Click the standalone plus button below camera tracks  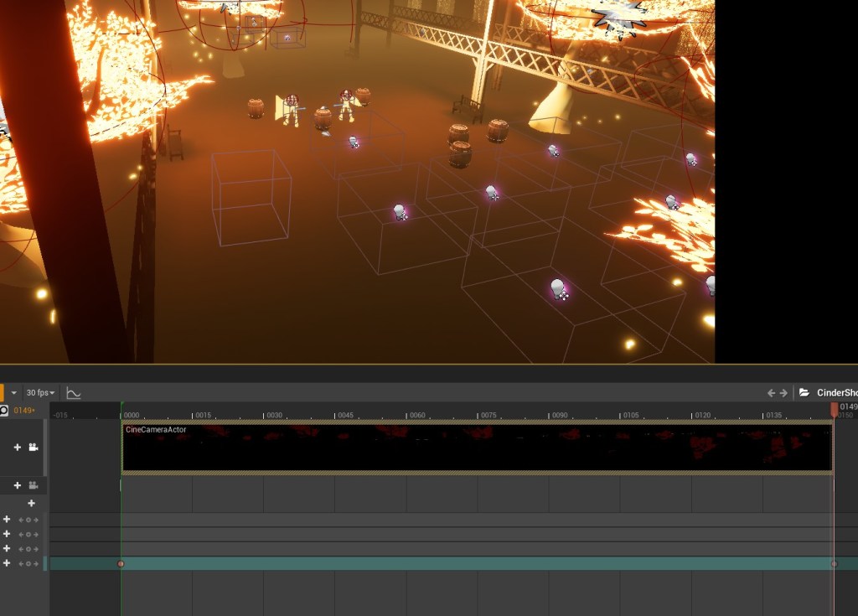point(31,504)
